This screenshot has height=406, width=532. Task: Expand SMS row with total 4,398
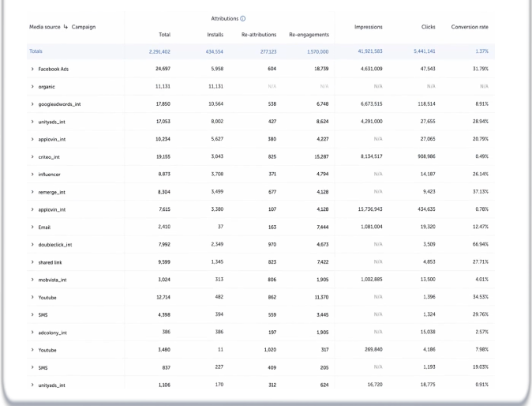click(x=32, y=314)
